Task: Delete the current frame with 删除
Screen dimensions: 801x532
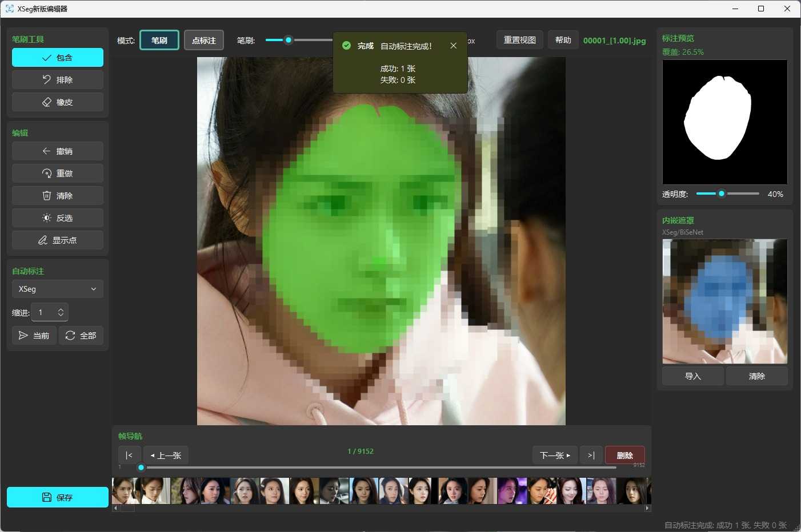Action: (624, 456)
